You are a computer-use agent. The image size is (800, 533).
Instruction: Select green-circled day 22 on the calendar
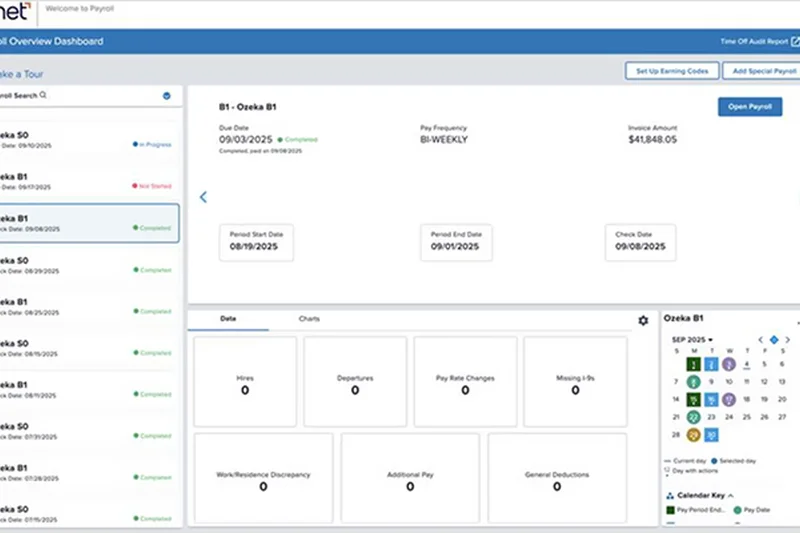[x=693, y=417]
